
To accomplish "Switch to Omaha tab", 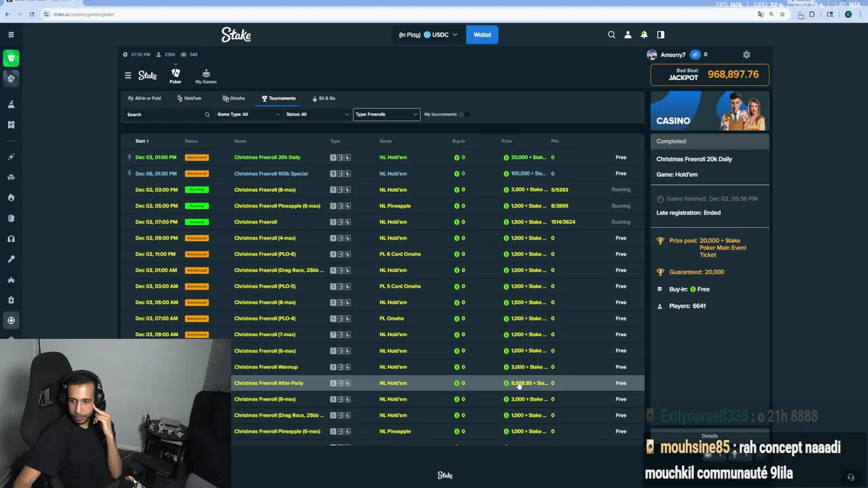I will click(234, 98).
